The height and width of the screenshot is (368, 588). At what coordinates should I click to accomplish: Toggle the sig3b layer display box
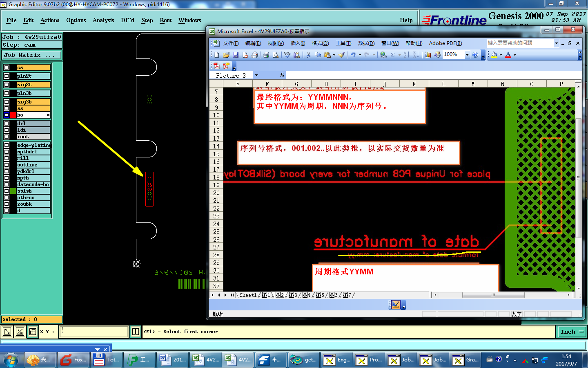[x=7, y=102]
